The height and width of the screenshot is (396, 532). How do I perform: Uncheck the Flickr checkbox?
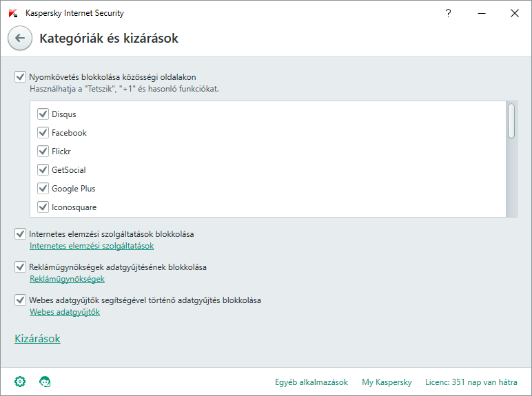pos(43,152)
